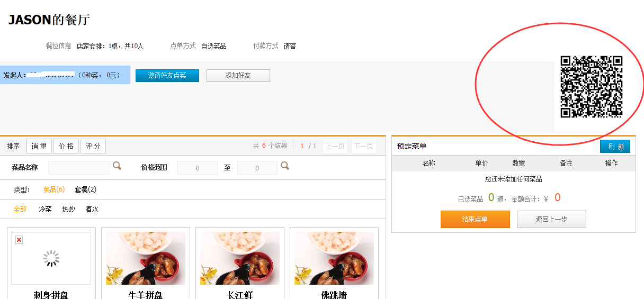Click the orange 结束点单 button

[x=475, y=219]
